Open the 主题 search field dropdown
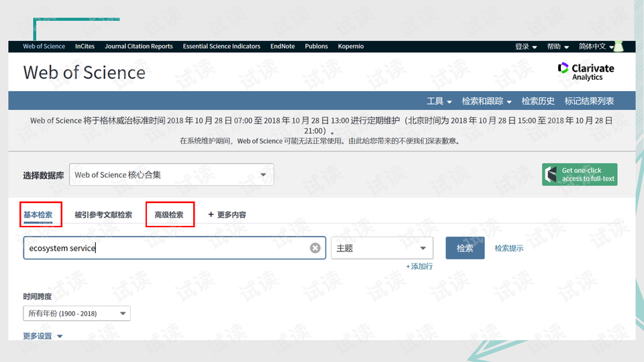Viewport: 644px width, 362px height. tap(382, 248)
